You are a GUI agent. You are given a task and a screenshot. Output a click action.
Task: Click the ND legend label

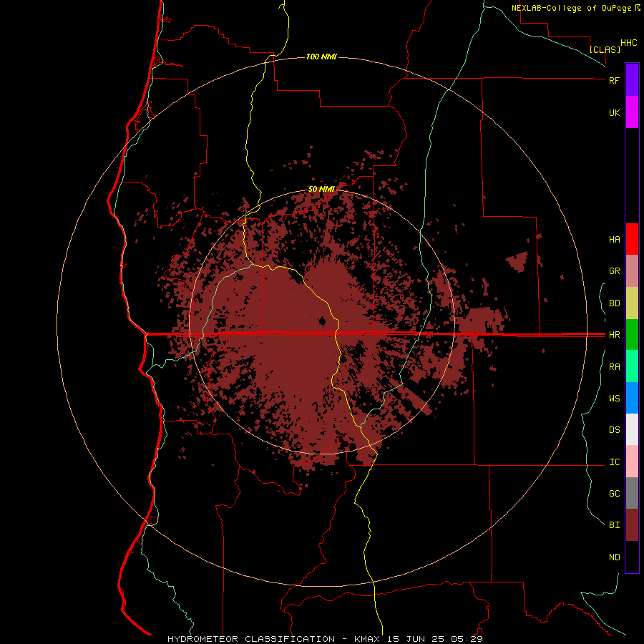[x=614, y=557]
